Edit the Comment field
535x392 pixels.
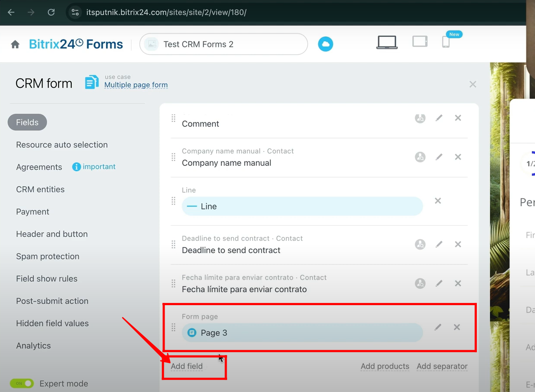(x=439, y=118)
